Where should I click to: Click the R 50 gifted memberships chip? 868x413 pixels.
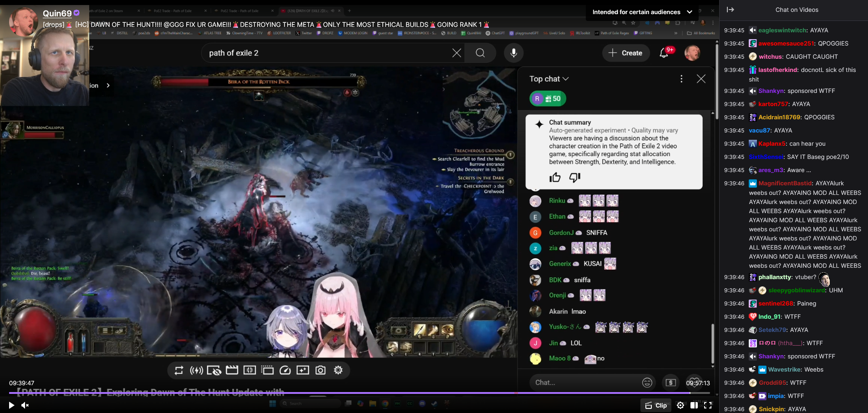click(548, 98)
